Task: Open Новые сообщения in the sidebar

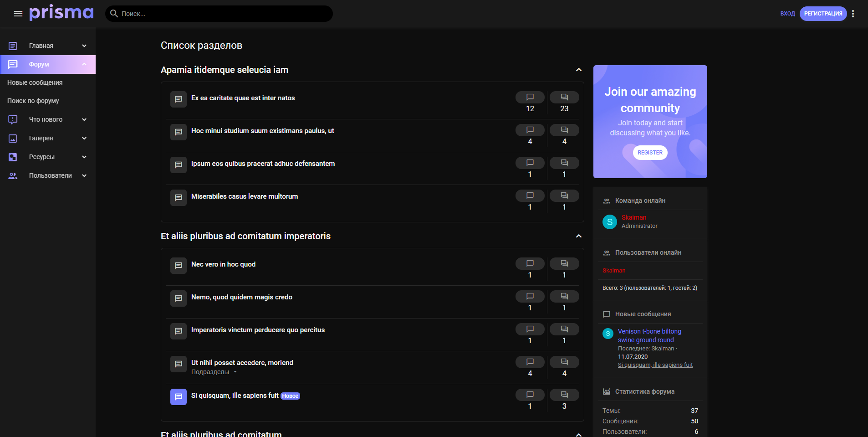Action: pos(35,82)
